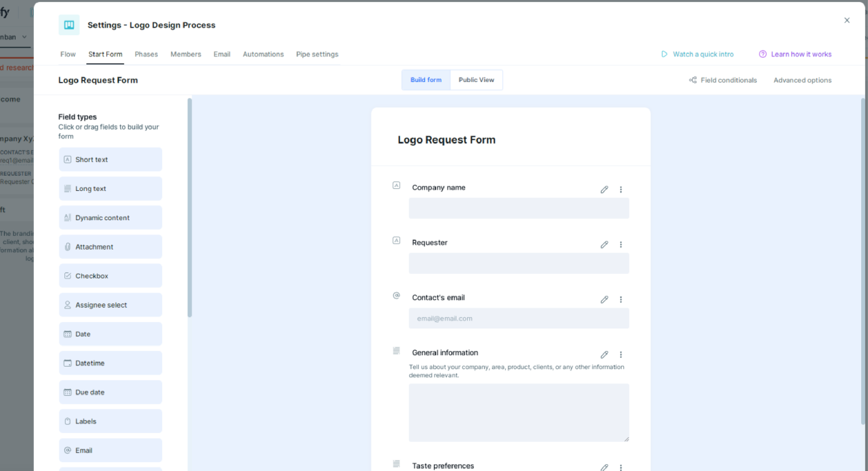Screen dimensions: 868x471
Task: Open the Email settings tab
Action: tap(222, 54)
